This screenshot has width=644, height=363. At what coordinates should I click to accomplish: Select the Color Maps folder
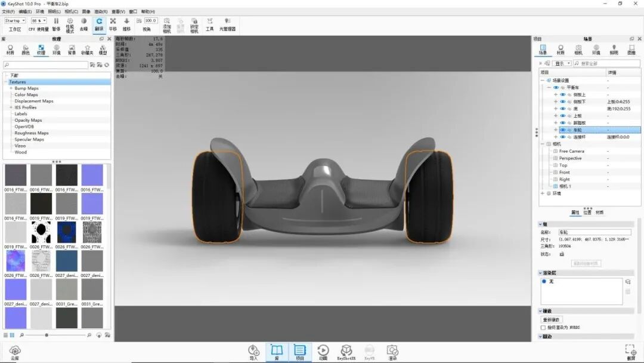point(26,94)
